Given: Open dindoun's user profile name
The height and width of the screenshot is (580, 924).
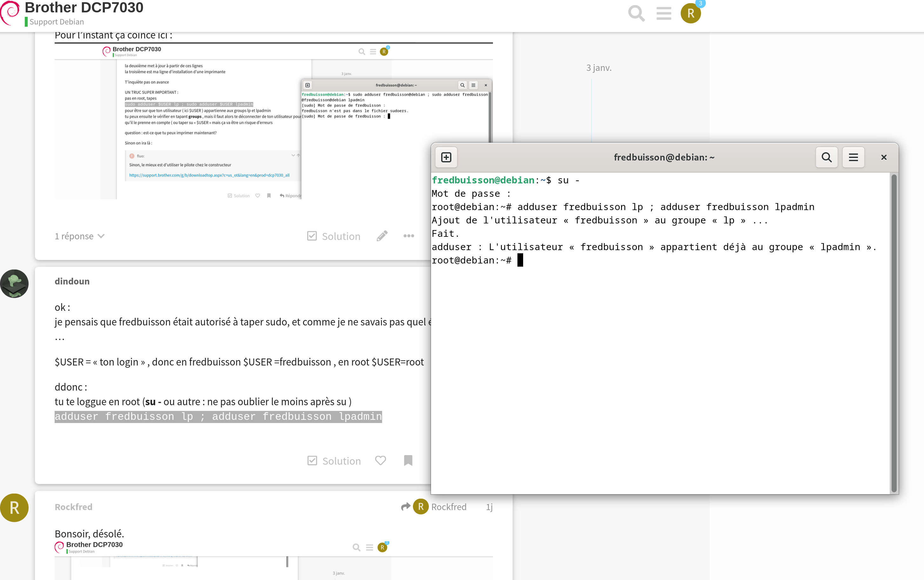Looking at the screenshot, I should coord(72,281).
